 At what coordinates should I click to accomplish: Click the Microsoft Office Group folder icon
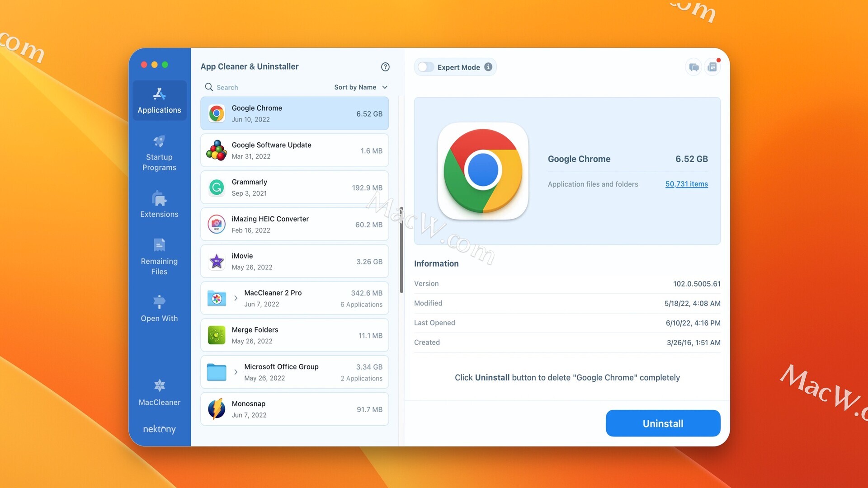tap(217, 372)
